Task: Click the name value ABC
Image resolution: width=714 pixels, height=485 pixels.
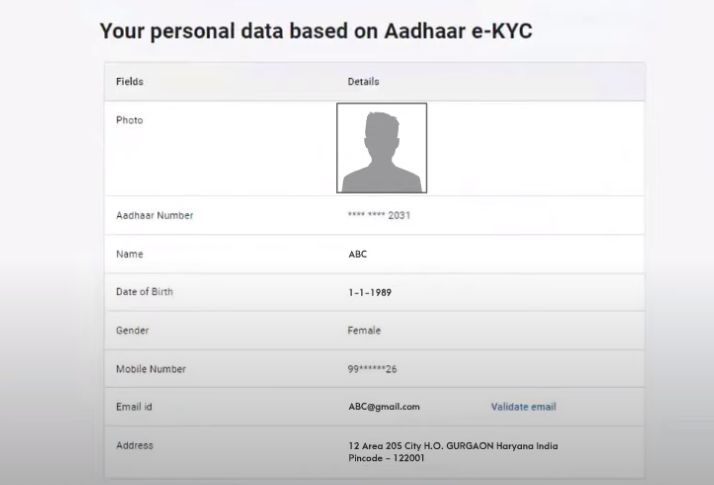Action: pyautogui.click(x=357, y=254)
